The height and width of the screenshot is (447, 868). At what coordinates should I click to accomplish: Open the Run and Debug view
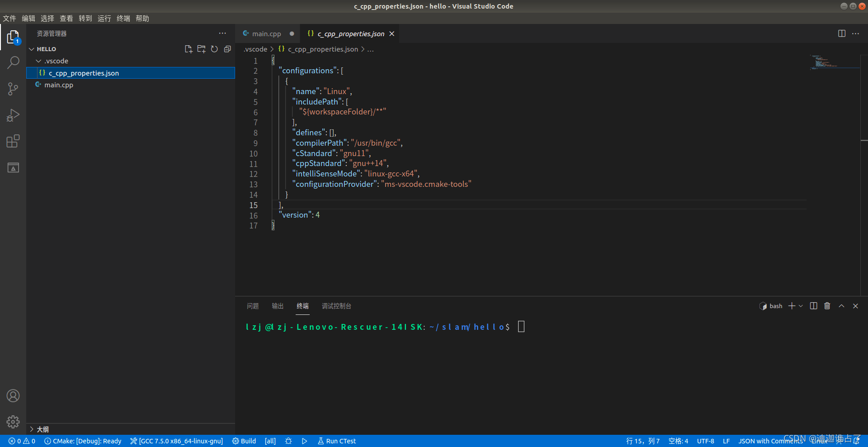point(13,115)
